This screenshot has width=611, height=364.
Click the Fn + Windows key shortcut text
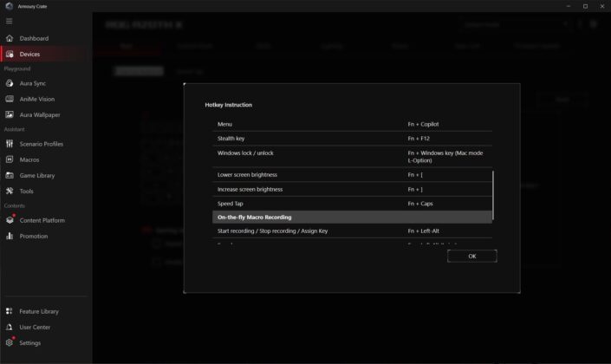[x=445, y=157]
